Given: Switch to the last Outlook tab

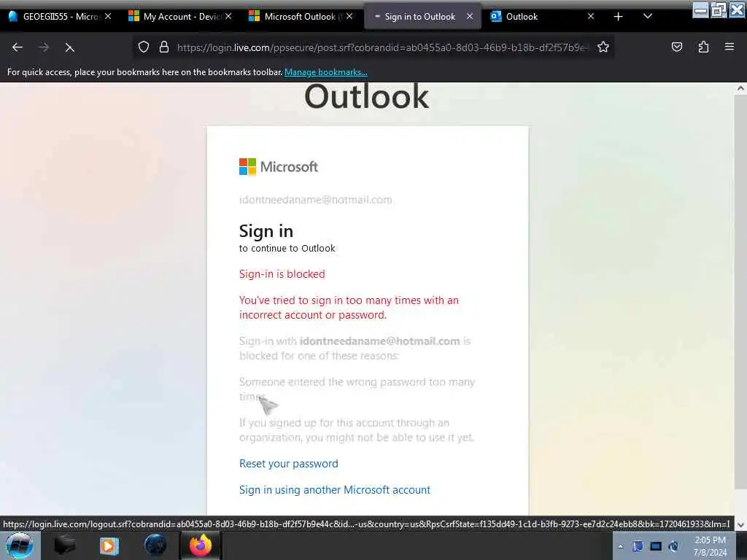Looking at the screenshot, I should (x=541, y=17).
